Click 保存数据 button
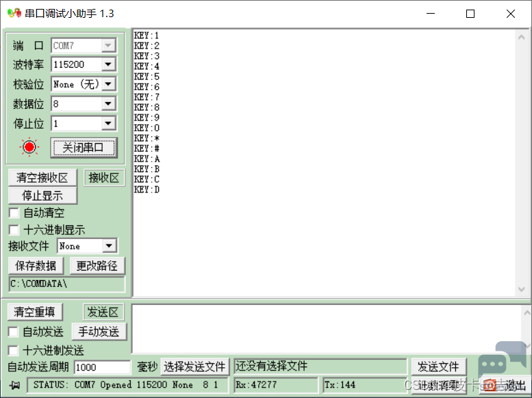The height and width of the screenshot is (398, 532). click(36, 266)
